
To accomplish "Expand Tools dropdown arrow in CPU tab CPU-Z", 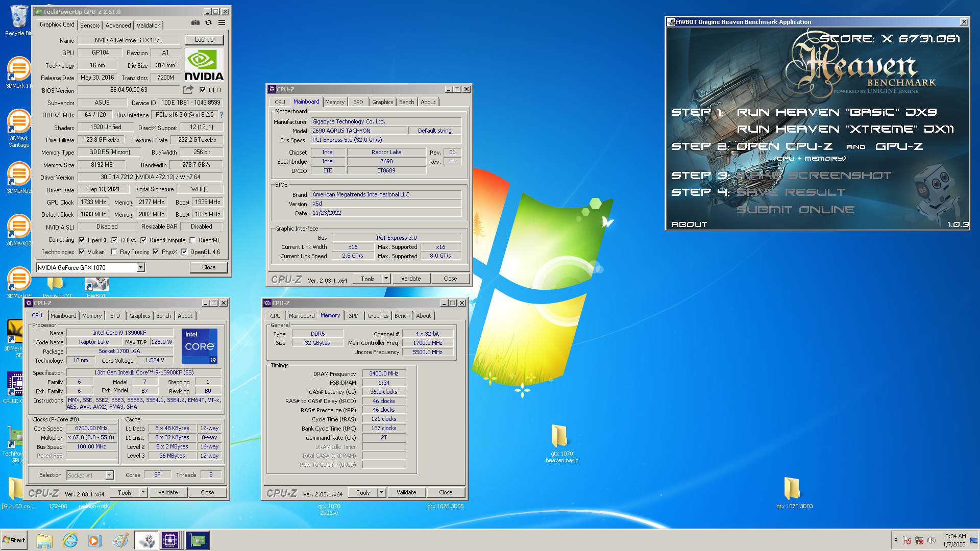I will coord(143,492).
